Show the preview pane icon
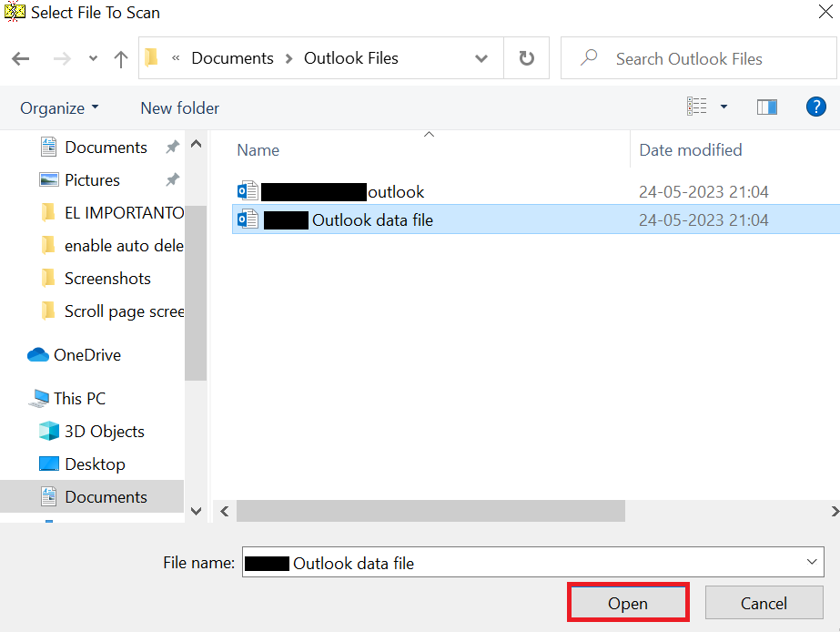This screenshot has height=632, width=840. click(x=767, y=107)
